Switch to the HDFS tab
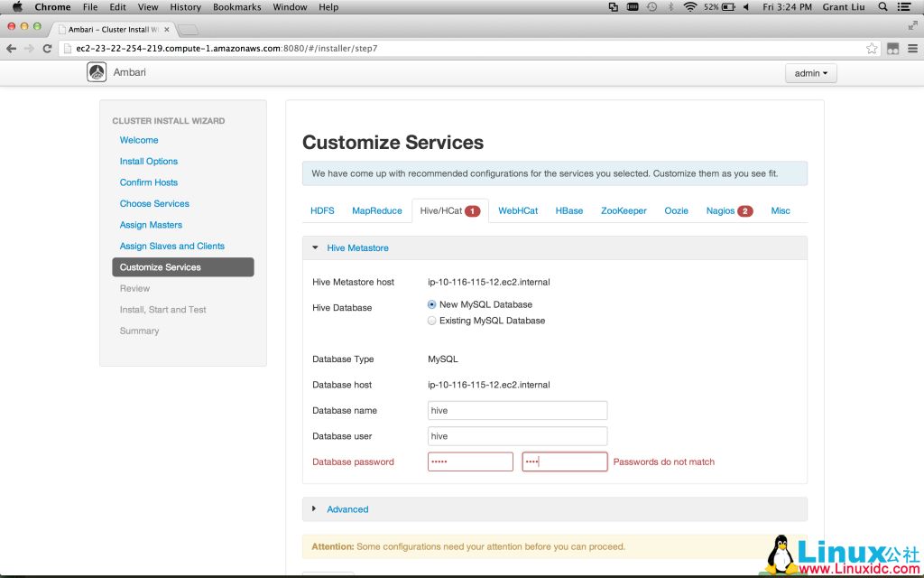The width and height of the screenshot is (924, 578). 322,210
